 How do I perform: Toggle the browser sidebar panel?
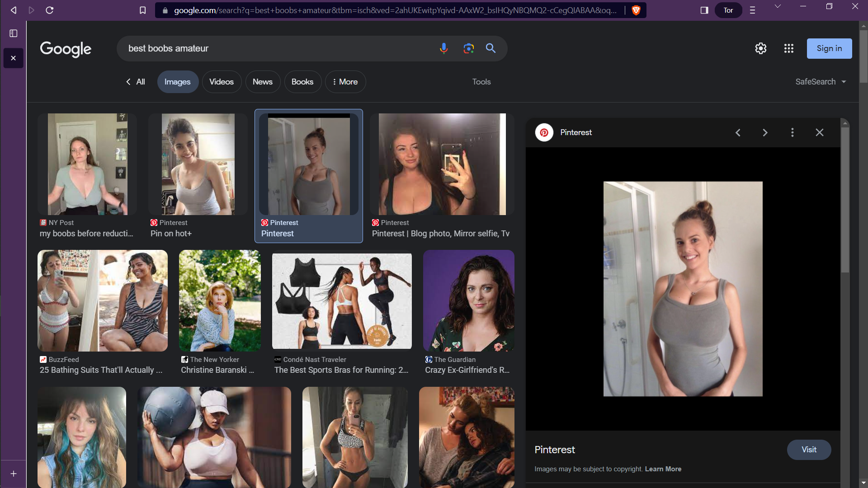(x=704, y=10)
